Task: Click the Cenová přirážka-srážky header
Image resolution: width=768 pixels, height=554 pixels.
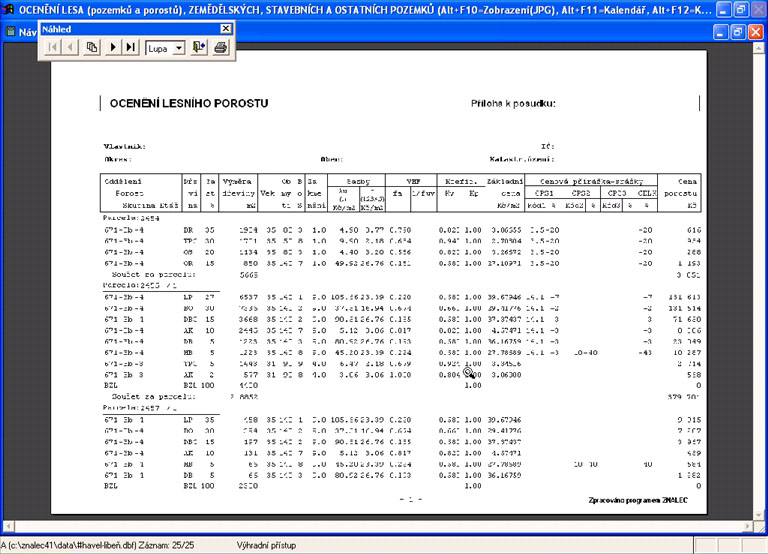Action: 591,181
